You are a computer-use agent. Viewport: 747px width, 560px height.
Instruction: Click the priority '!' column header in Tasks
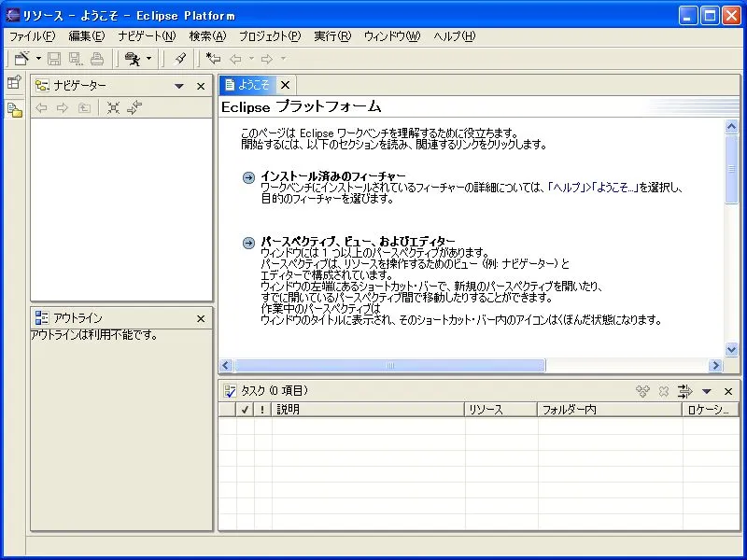click(x=262, y=409)
